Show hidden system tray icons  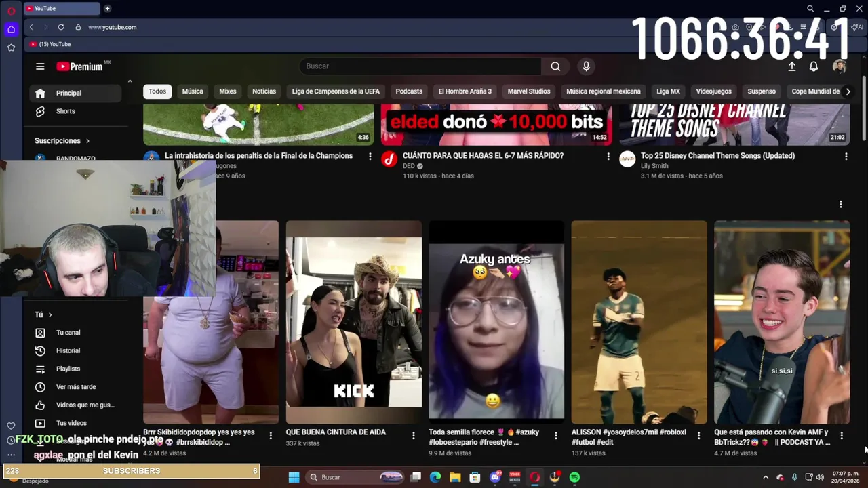pos(766,477)
